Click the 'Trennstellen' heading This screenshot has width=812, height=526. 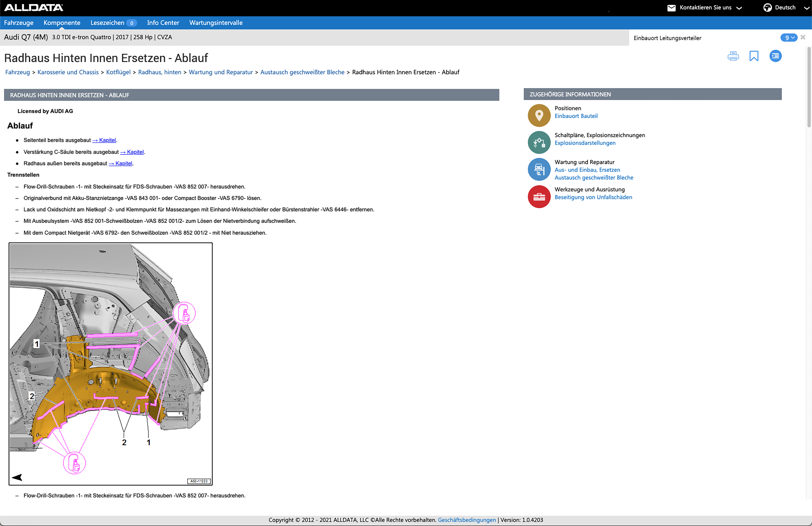[x=23, y=175]
